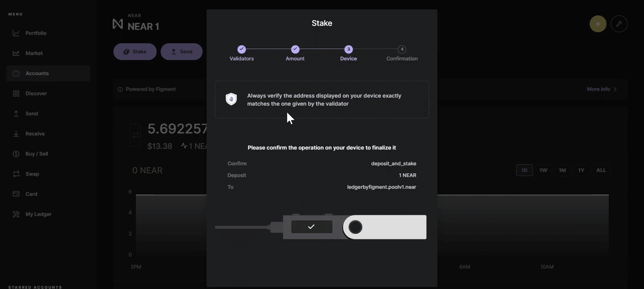Click the Buy / Sell dollar icon
Image resolution: width=644 pixels, height=289 pixels.
pos(16,154)
